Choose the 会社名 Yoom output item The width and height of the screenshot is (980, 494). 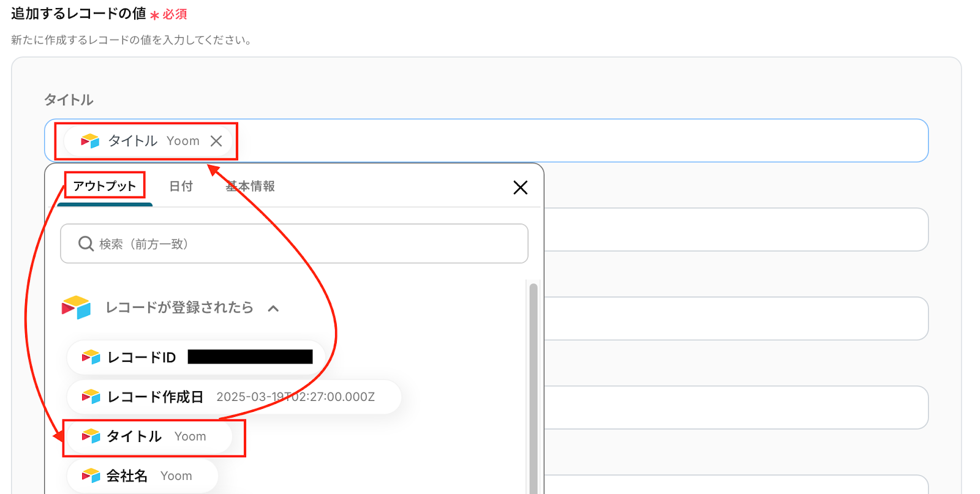142,476
